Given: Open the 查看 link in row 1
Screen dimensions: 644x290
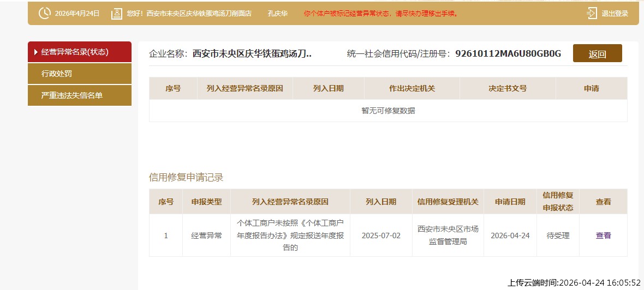Looking at the screenshot, I should 603,235.
